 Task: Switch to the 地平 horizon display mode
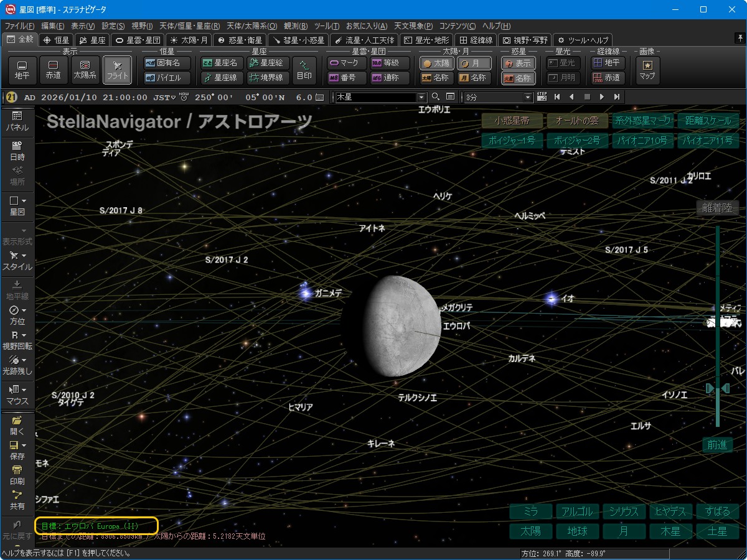click(x=22, y=70)
